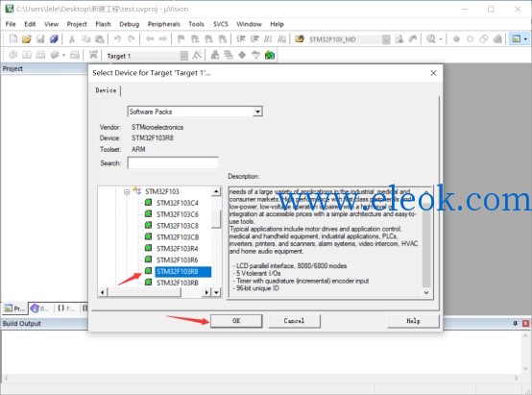The width and height of the screenshot is (532, 395).
Task: Click the Undo toolbar icon
Action: [x=117, y=39]
